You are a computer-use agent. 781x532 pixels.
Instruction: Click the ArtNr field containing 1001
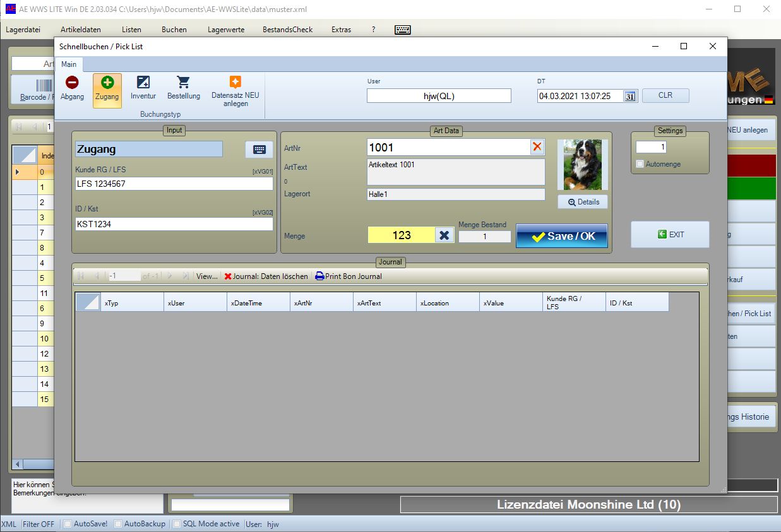[x=448, y=147]
